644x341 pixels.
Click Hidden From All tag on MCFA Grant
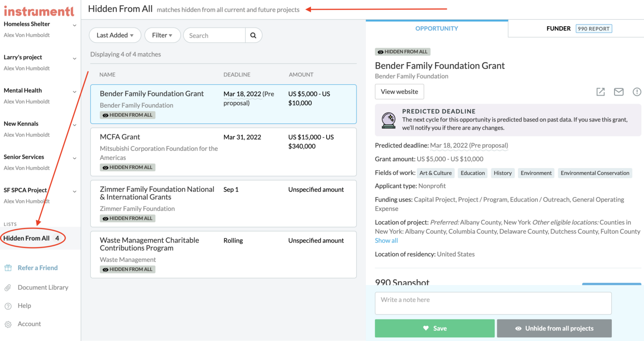(x=127, y=168)
